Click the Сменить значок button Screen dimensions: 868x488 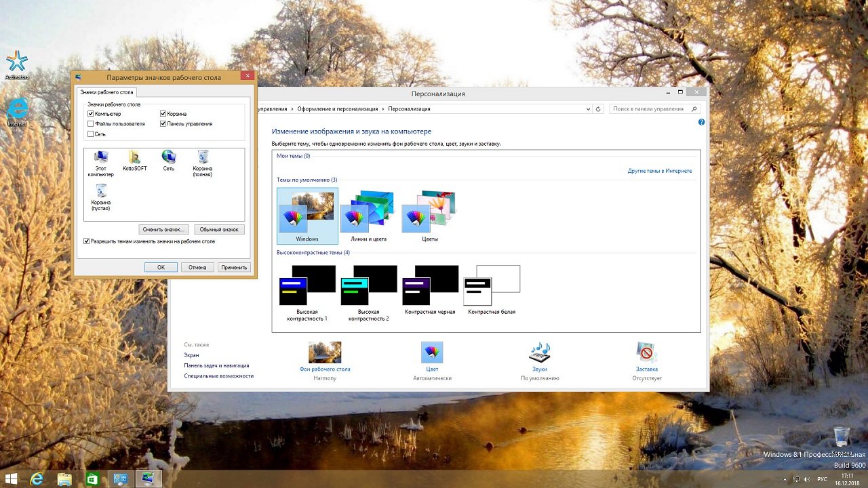[164, 230]
